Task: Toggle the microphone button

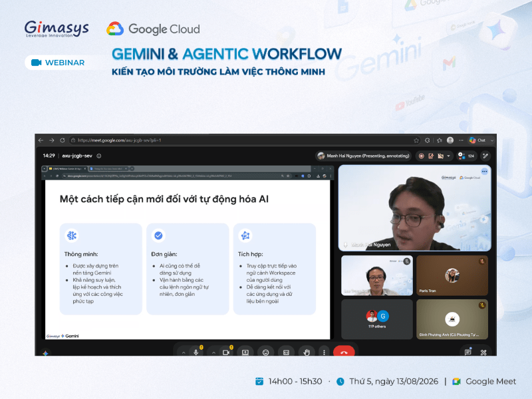Action: click(196, 352)
